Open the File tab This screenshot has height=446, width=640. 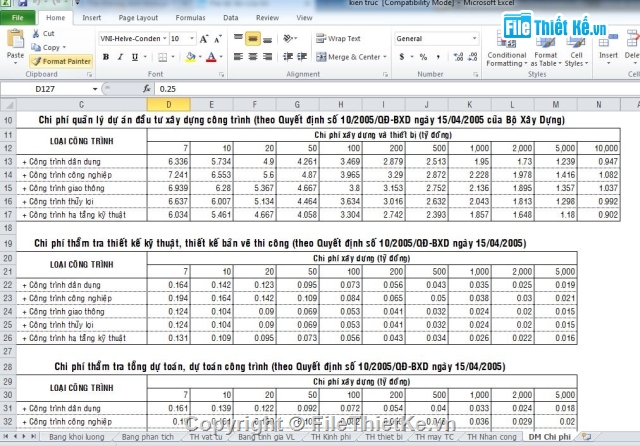click(x=18, y=18)
